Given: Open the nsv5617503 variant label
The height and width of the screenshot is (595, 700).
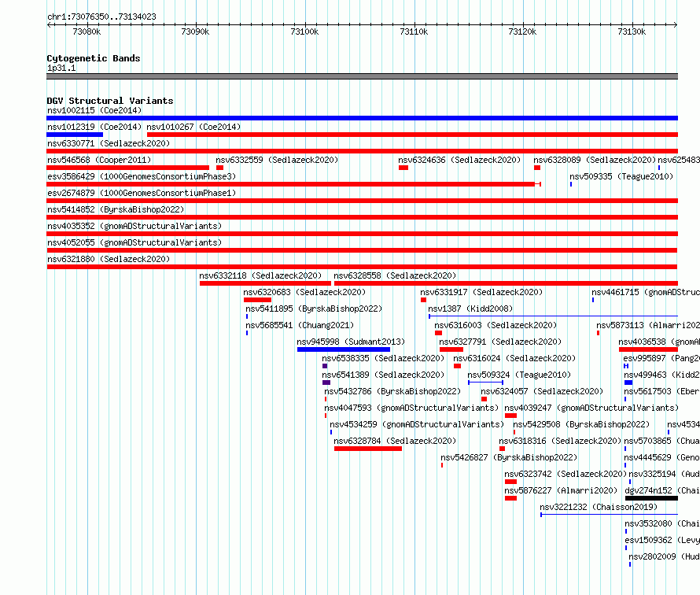Looking at the screenshot, I should (x=661, y=391).
